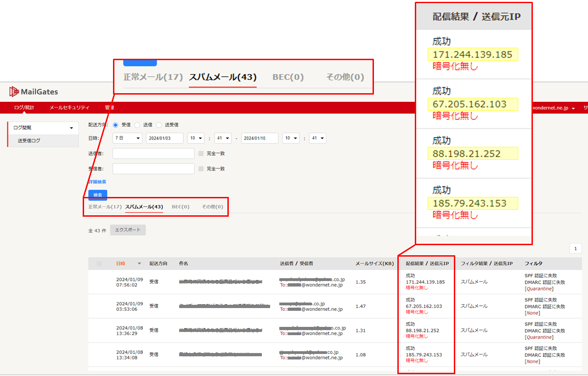Click the 1.47 mail size value

361,306
